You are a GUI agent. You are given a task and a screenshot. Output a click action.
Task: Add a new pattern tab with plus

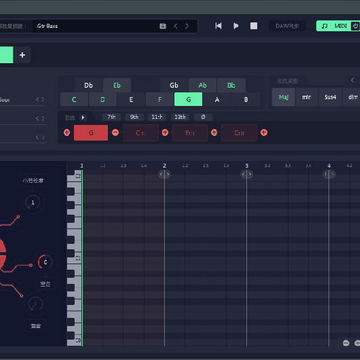(22, 55)
